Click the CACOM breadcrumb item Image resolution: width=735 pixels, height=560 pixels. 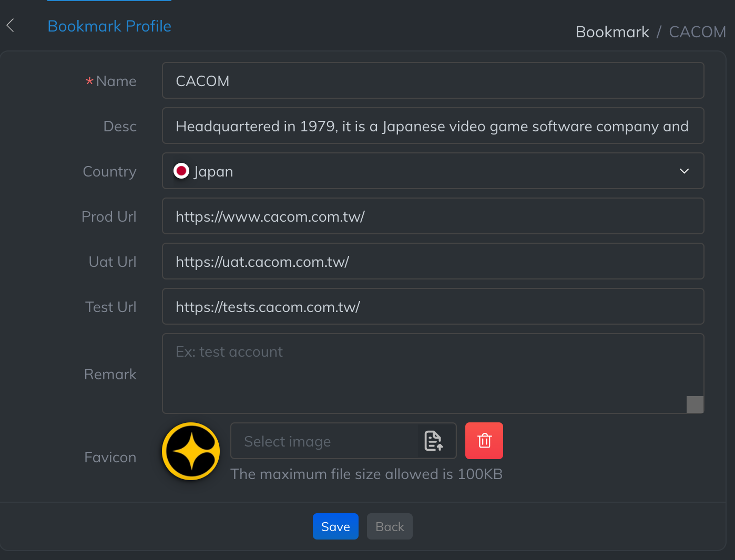697,32
